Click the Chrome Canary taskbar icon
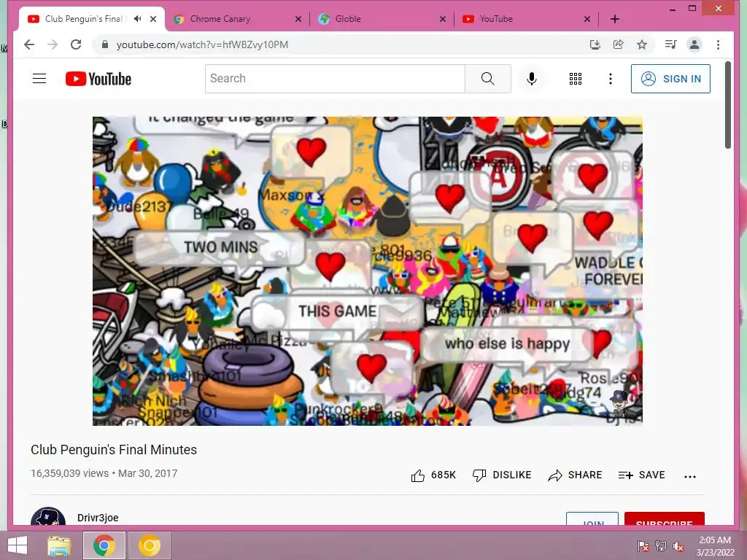The width and height of the screenshot is (747, 560). [149, 545]
